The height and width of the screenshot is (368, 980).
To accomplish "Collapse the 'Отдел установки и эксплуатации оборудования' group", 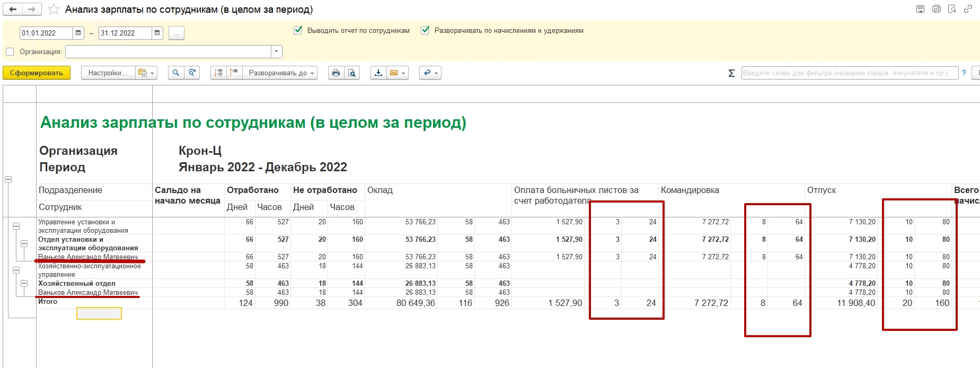I will pyautogui.click(x=24, y=244).
